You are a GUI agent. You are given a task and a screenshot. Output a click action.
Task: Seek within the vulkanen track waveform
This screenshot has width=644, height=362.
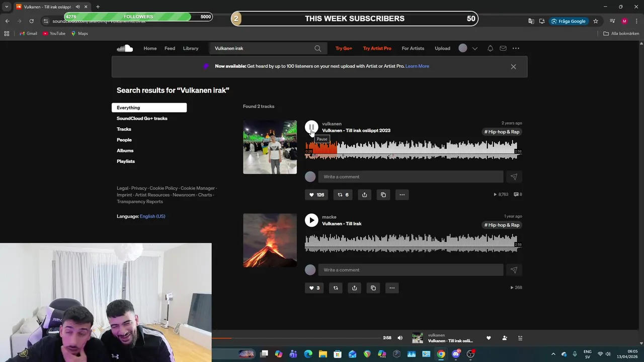coord(413,149)
